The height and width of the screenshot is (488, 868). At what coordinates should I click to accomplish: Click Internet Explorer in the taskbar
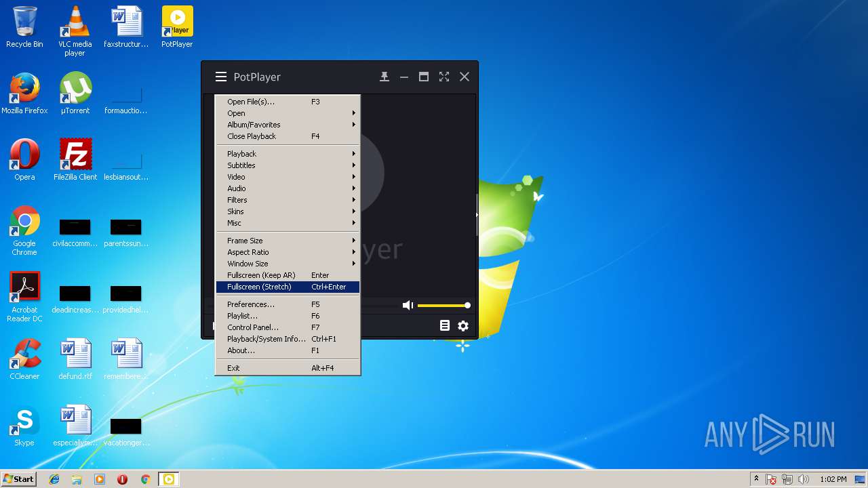click(54, 479)
